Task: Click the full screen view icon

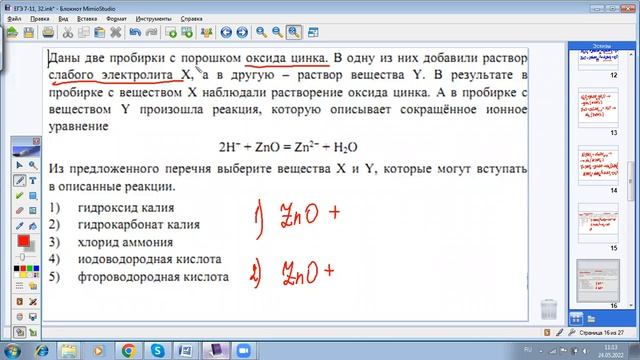Action: tap(313, 32)
